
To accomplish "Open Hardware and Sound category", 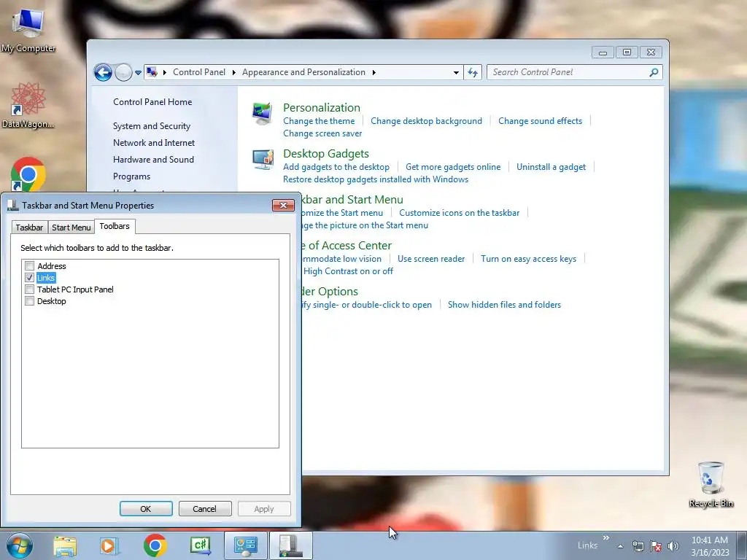I will (x=153, y=160).
